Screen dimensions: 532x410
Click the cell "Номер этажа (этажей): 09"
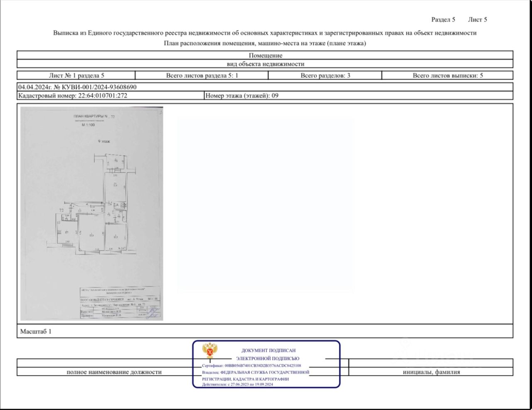click(x=359, y=96)
